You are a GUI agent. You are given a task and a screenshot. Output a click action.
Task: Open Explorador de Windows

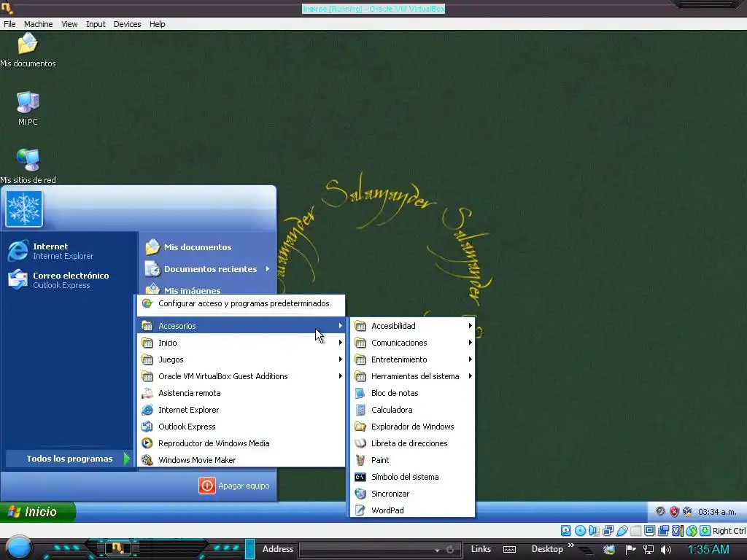(x=413, y=427)
